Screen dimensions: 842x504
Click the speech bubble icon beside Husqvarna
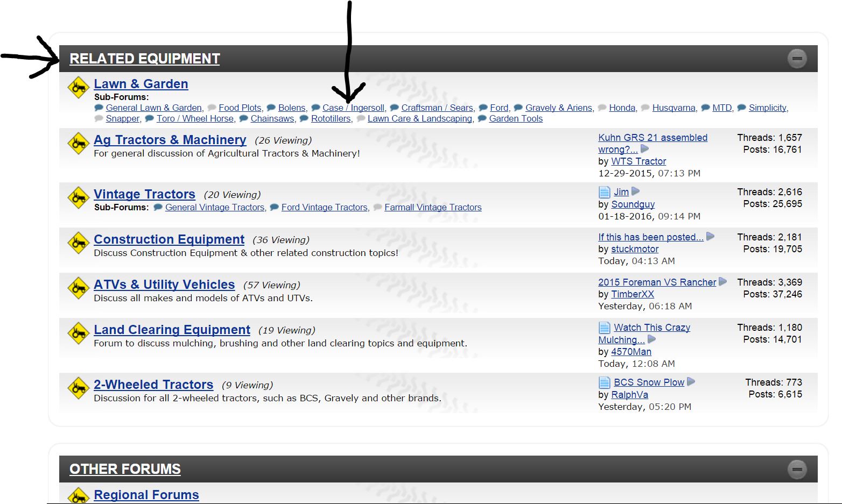point(645,108)
